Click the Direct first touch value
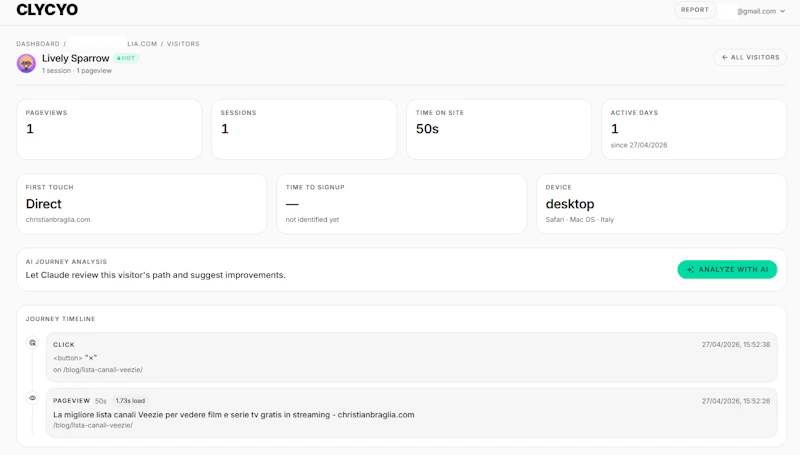This screenshot has height=455, width=800. (x=43, y=204)
